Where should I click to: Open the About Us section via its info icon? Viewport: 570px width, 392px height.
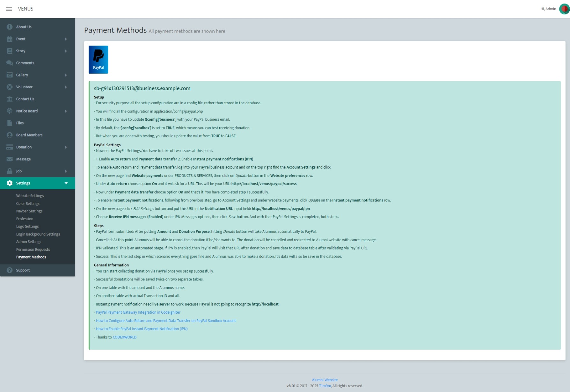pos(9,27)
